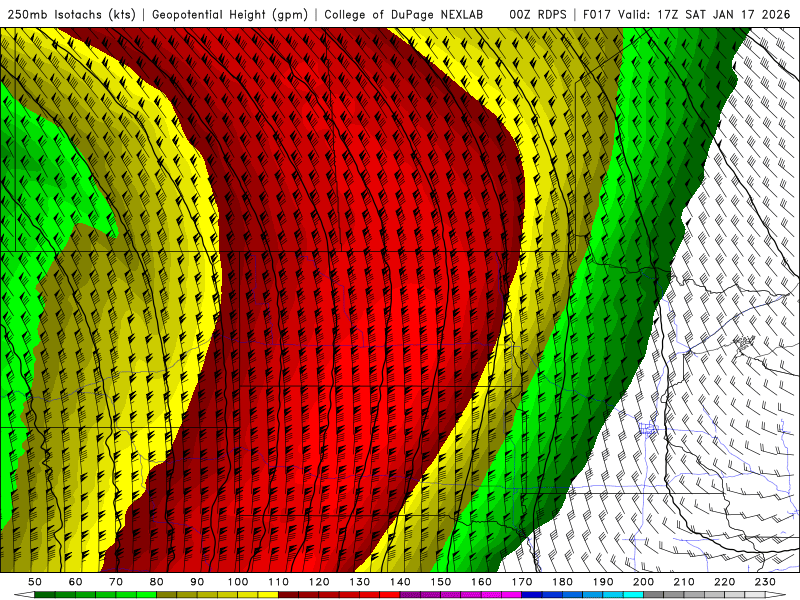Image resolution: width=800 pixels, height=600 pixels.
Task: Choose the olive swatch starting at 80
Action: (x=166, y=595)
